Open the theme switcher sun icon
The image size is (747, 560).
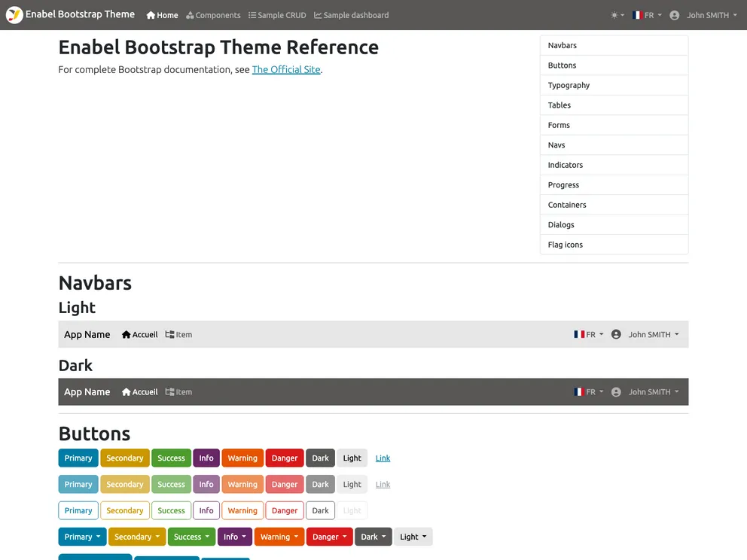[614, 15]
